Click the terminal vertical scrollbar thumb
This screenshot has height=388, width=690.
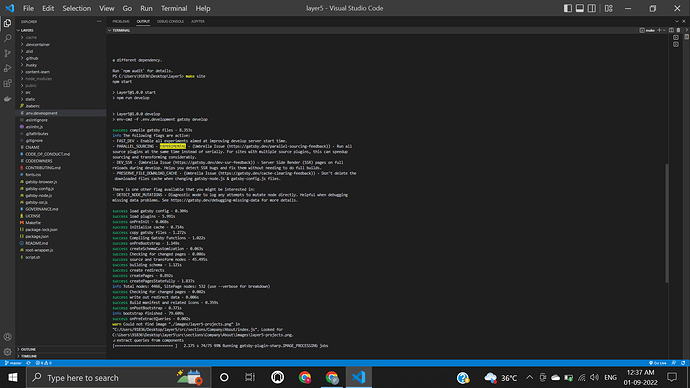[667, 223]
